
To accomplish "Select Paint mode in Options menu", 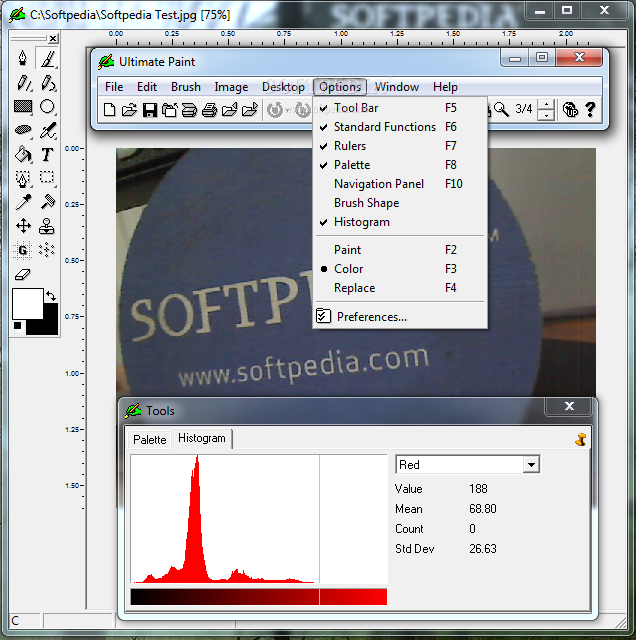I will click(x=400, y=250).
